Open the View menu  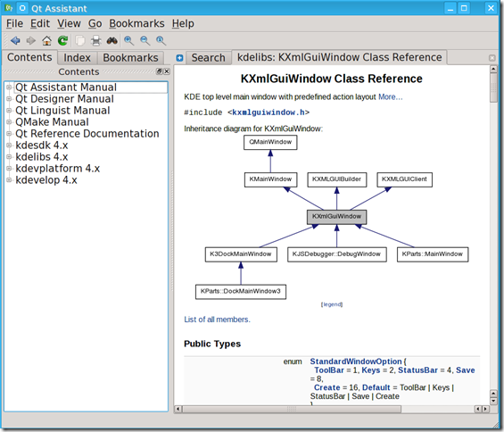tap(69, 23)
